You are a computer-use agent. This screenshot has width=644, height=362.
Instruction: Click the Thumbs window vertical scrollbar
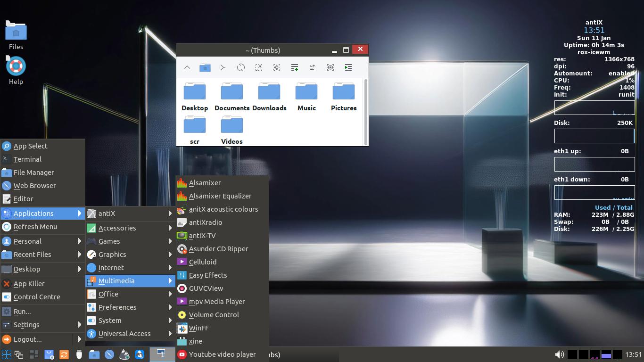[x=366, y=112]
